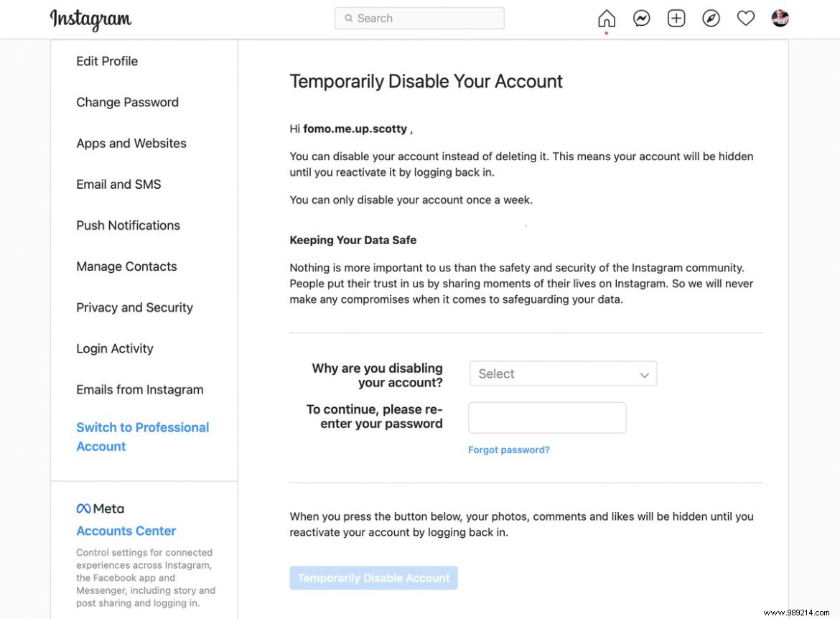Click the Meta logo above Accounts Center
Screen dimensions: 840x619
pos(100,508)
